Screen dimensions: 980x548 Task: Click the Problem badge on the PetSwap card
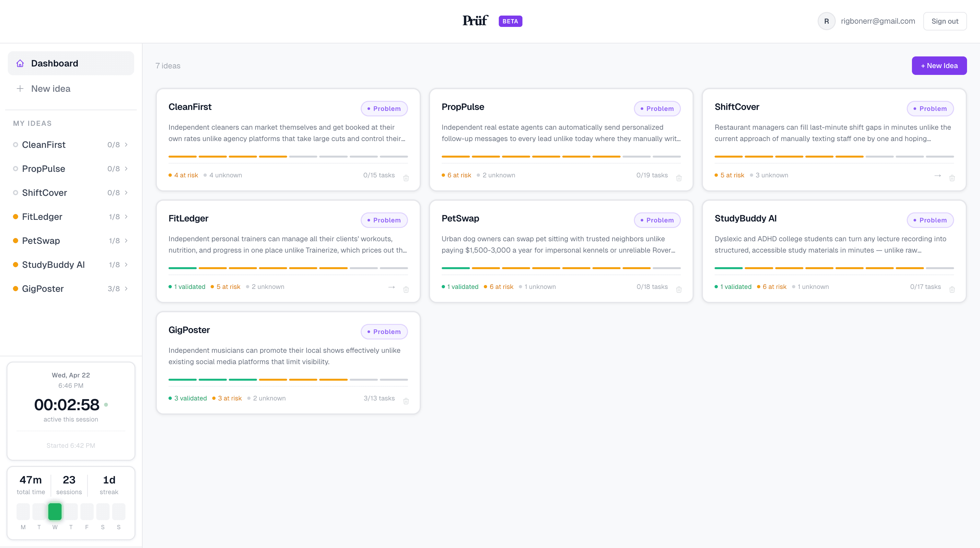click(657, 220)
